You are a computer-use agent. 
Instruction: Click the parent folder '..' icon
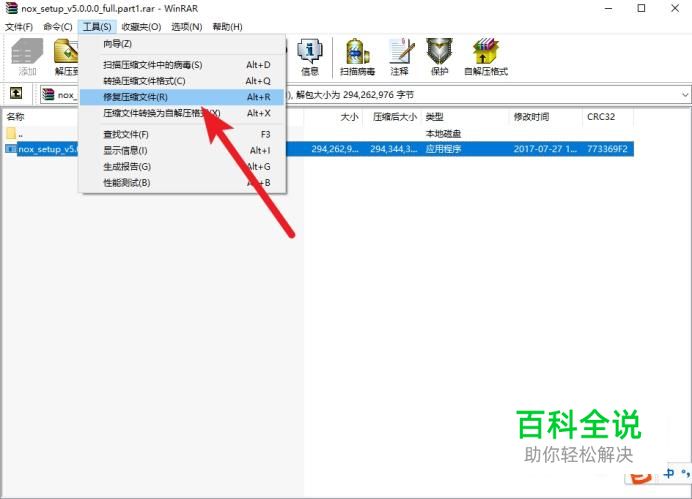pyautogui.click(x=11, y=133)
